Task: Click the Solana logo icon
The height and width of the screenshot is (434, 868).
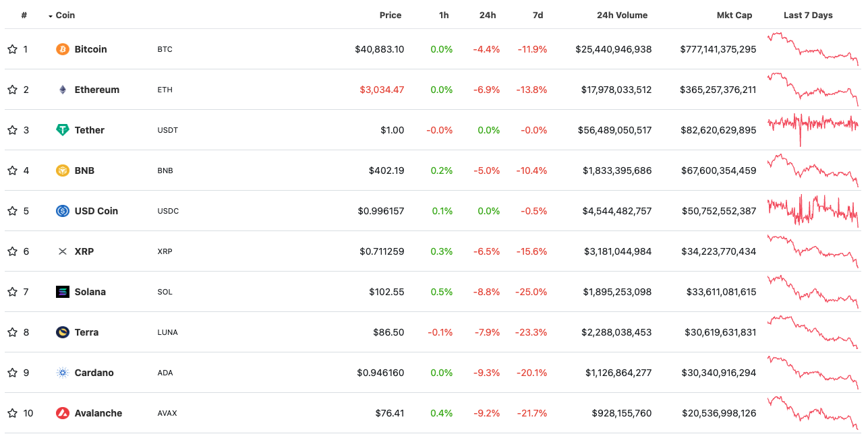Action: pyautogui.click(x=63, y=292)
